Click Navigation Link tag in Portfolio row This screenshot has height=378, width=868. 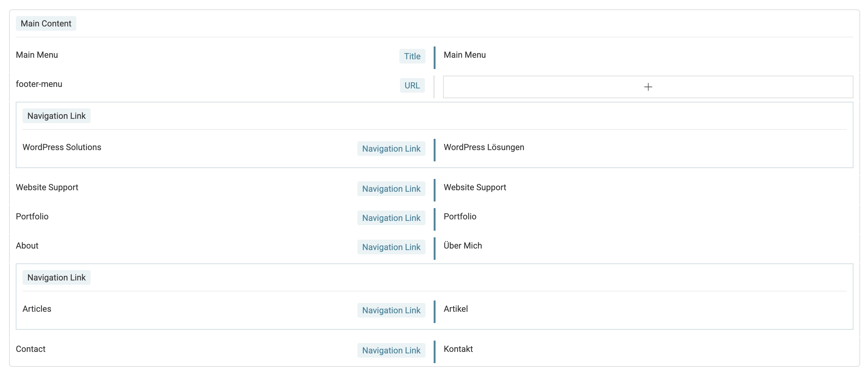[391, 218]
